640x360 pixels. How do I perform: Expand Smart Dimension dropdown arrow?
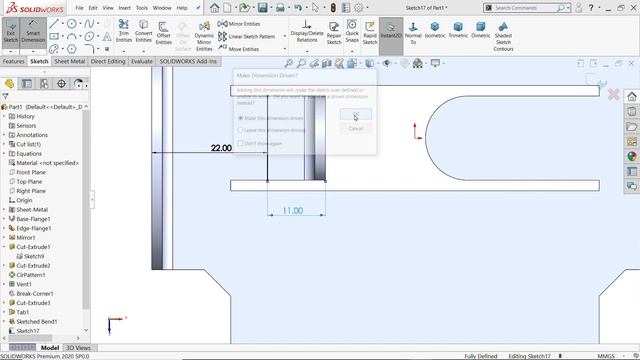(x=33, y=52)
